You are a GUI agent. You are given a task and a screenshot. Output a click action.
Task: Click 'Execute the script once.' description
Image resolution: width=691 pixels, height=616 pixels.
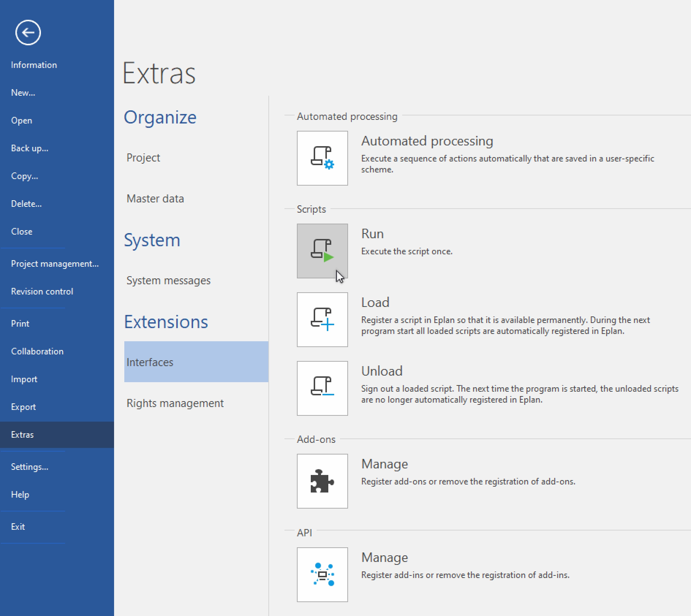[407, 251]
